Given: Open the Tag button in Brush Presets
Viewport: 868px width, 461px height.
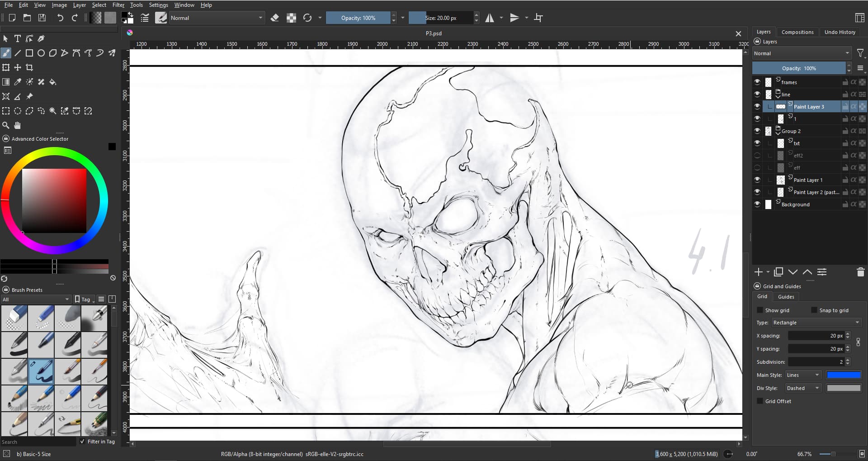Looking at the screenshot, I should (x=85, y=299).
